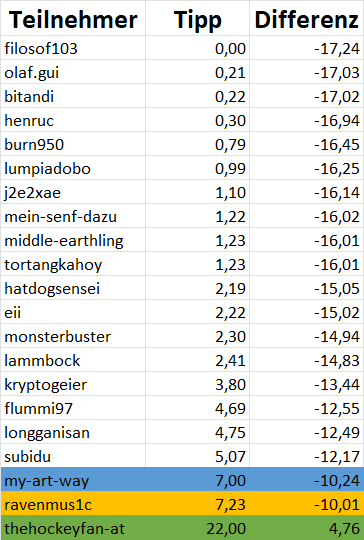Click the Tipp column header
Image resolution: width=364 pixels, height=540 pixels.
(197, 19)
